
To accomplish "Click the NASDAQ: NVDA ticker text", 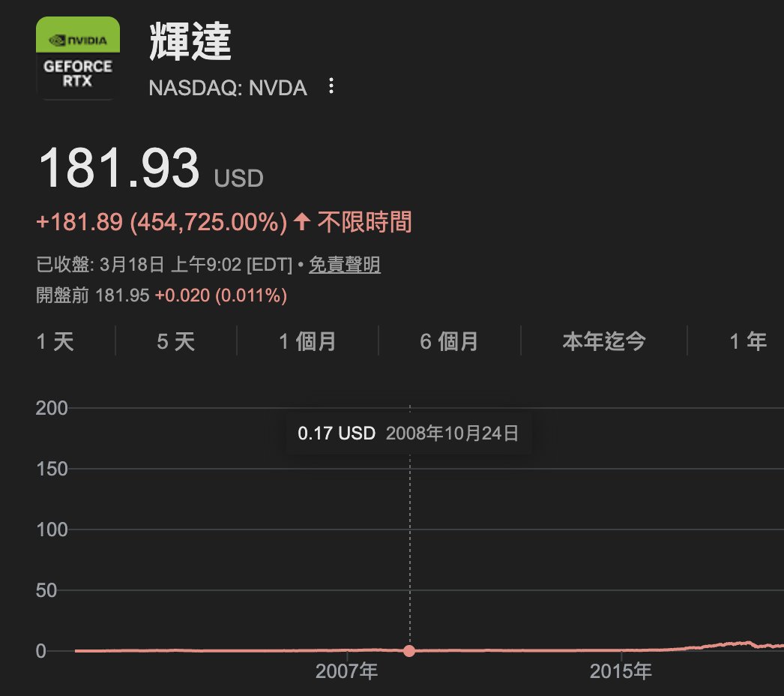I will 228,88.
